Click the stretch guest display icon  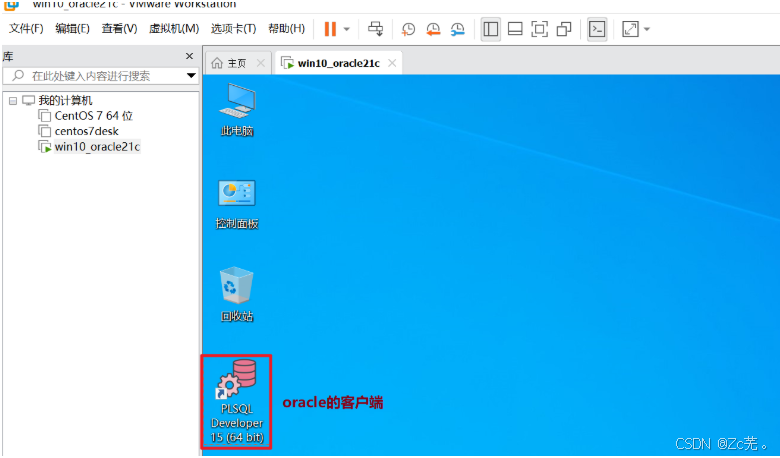coord(630,29)
